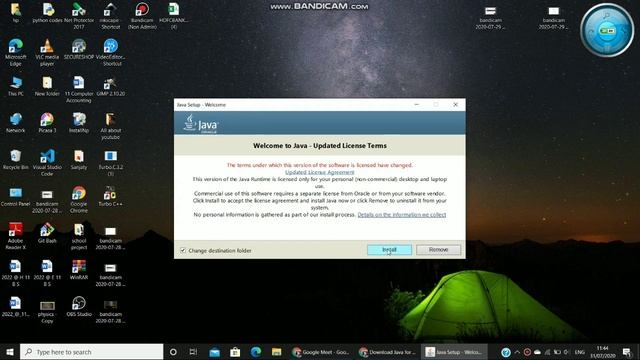This screenshot has height=360, width=640.
Task: Select the VideoEditor shortcut desktop icon
Action: click(110, 53)
